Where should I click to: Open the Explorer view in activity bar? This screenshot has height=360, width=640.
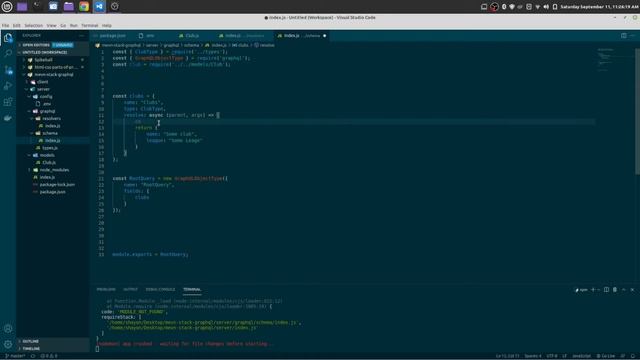click(8, 38)
